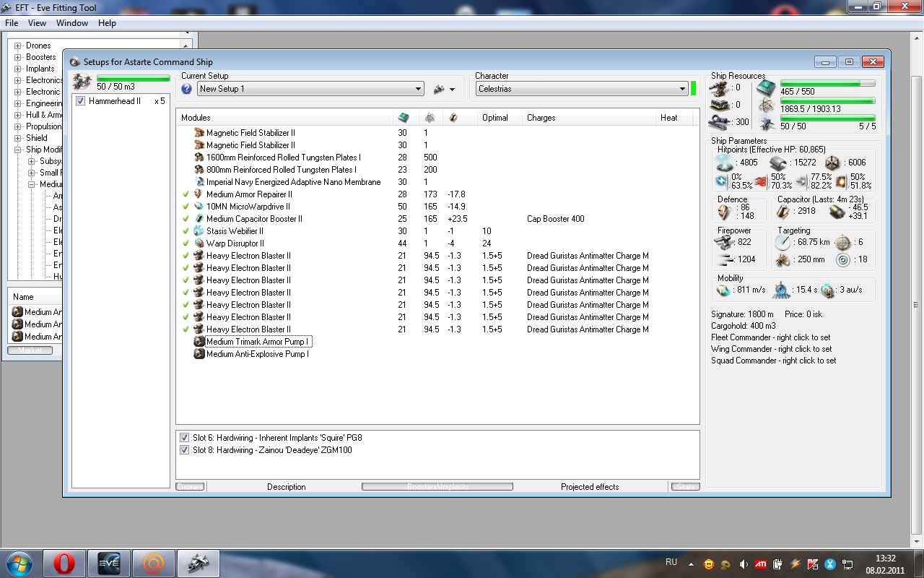
Task: Click the Modules column header
Action: 285,118
